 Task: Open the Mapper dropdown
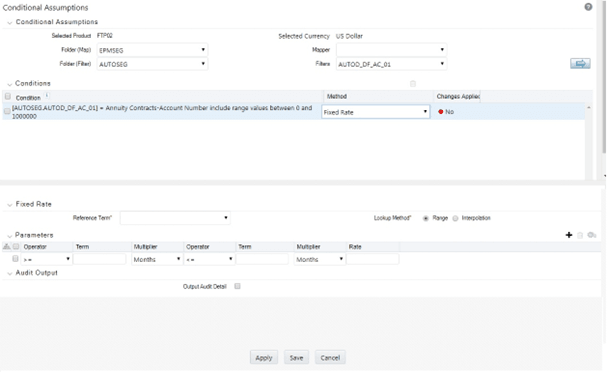click(x=391, y=50)
